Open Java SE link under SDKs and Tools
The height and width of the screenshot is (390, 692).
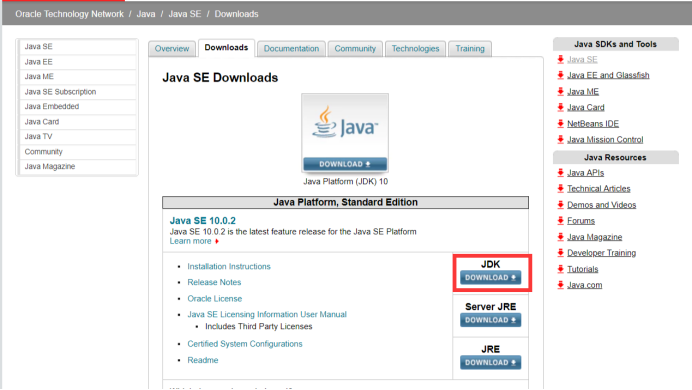tap(582, 60)
